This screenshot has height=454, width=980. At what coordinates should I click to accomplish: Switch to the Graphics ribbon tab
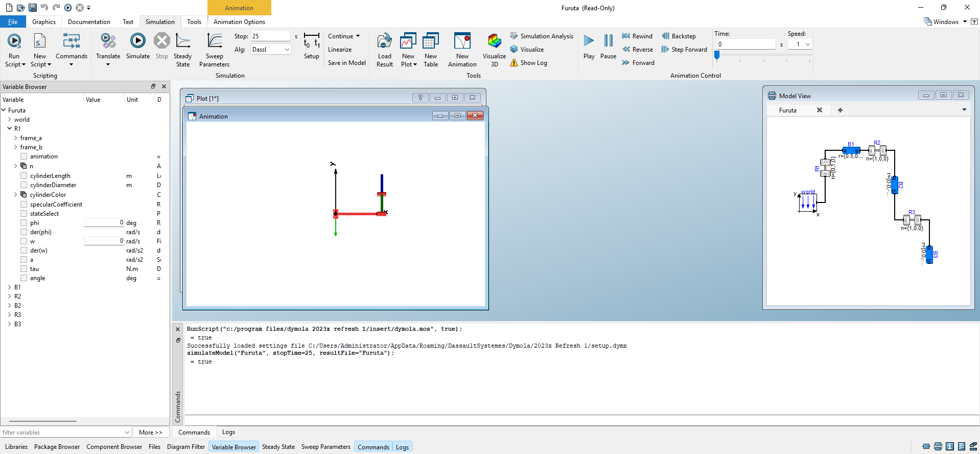click(44, 22)
